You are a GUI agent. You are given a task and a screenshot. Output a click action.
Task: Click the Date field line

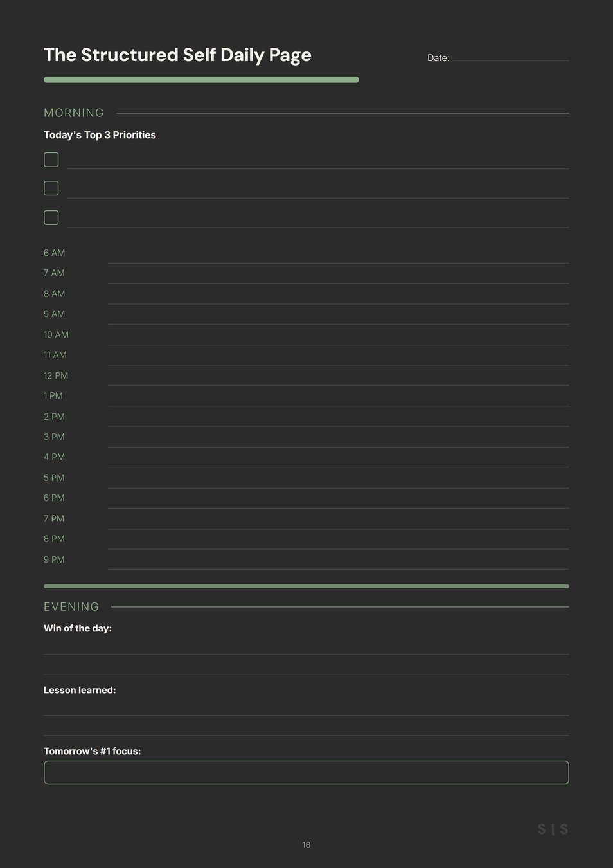coord(510,59)
